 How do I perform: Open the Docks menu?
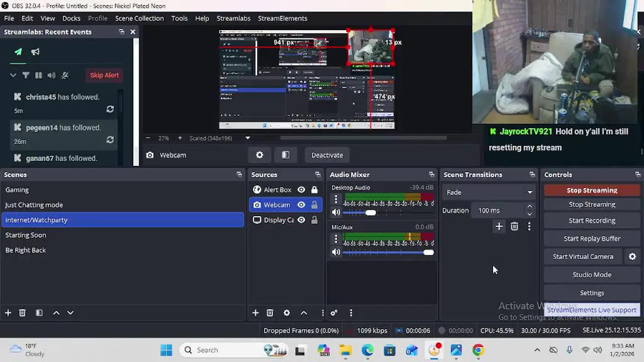71,18
